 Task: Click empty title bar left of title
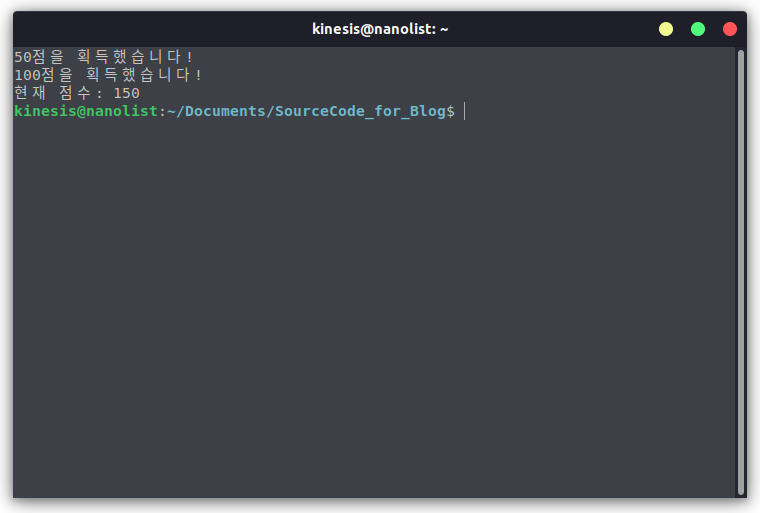pyautogui.click(x=160, y=29)
